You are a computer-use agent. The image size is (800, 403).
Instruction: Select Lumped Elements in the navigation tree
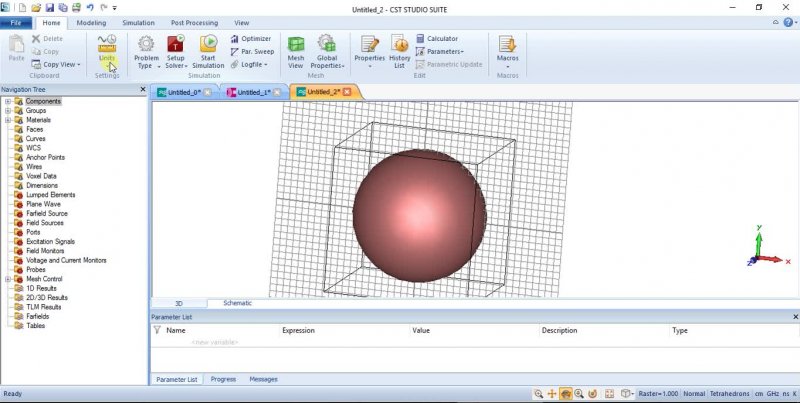51,195
